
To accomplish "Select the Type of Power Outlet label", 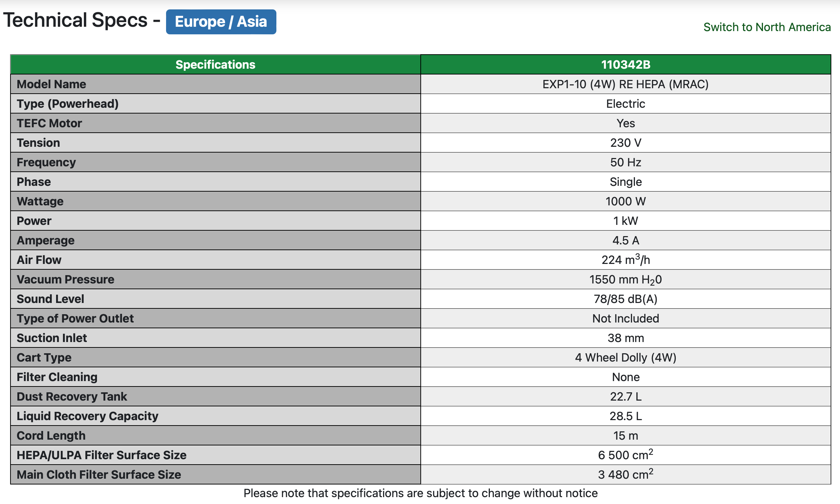I will [75, 319].
